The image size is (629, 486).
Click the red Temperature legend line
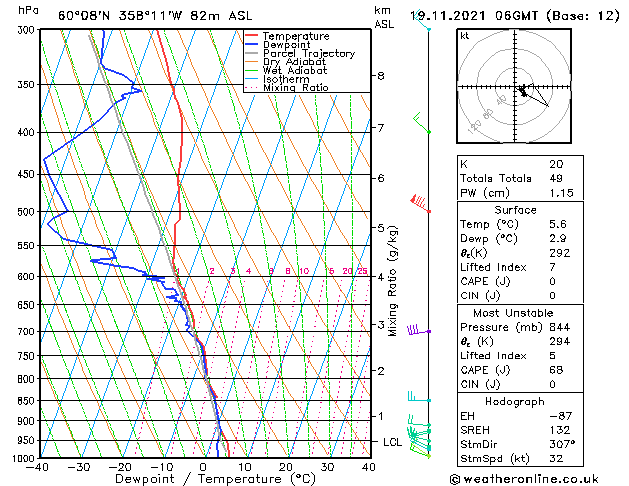point(252,36)
